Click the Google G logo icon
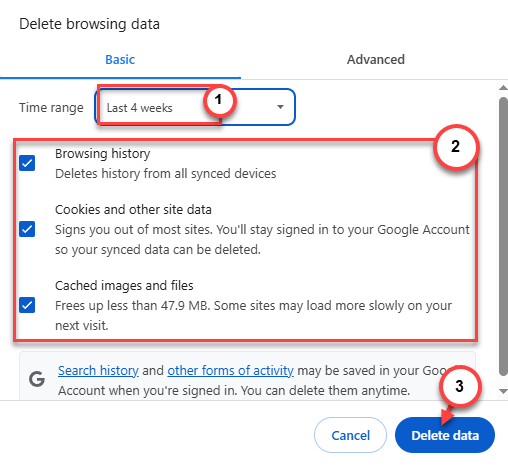Image resolution: width=508 pixels, height=469 pixels. tap(37, 379)
